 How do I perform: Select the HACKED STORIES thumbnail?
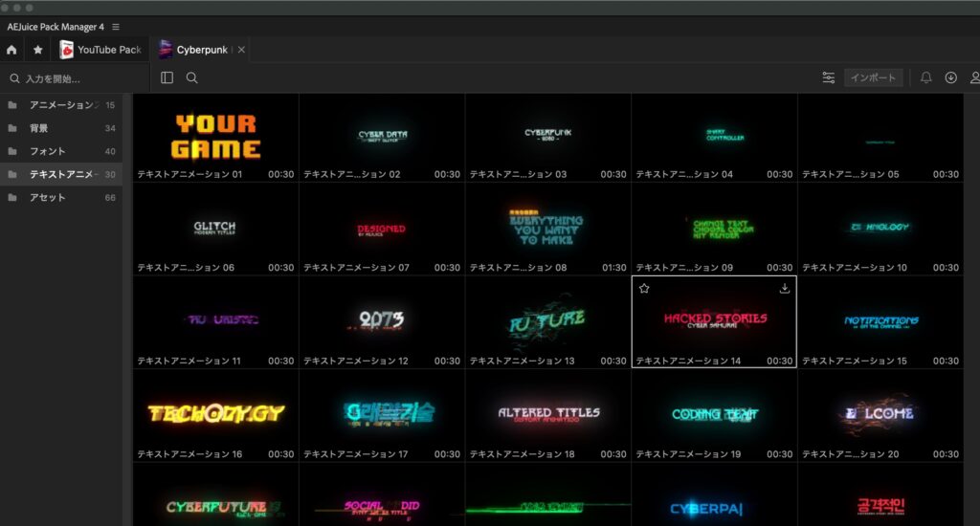pos(714,321)
